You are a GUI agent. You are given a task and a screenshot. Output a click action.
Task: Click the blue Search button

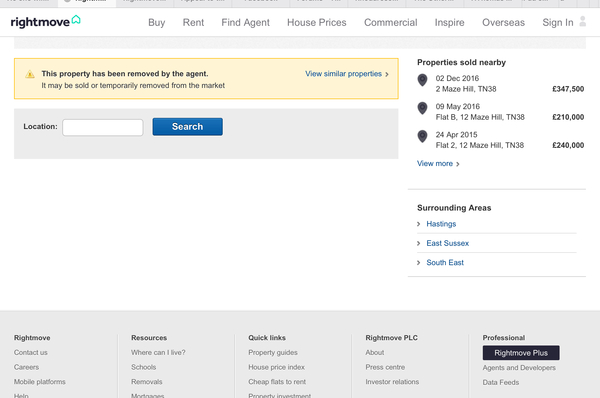pos(188,127)
